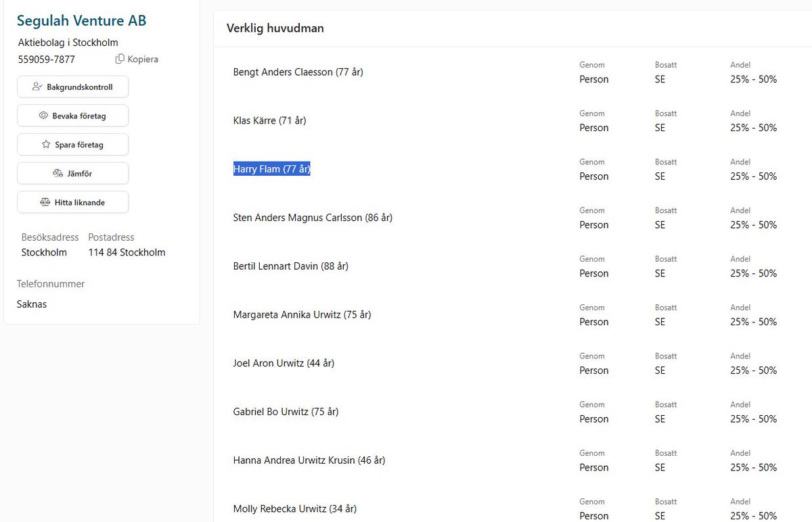Viewport: 812px width, 522px height.
Task: Open Bakgrundskontroll background check
Action: click(x=72, y=87)
